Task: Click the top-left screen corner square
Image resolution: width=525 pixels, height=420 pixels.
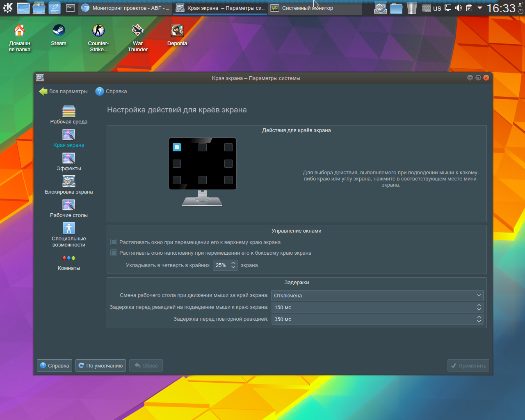Action: (x=177, y=147)
